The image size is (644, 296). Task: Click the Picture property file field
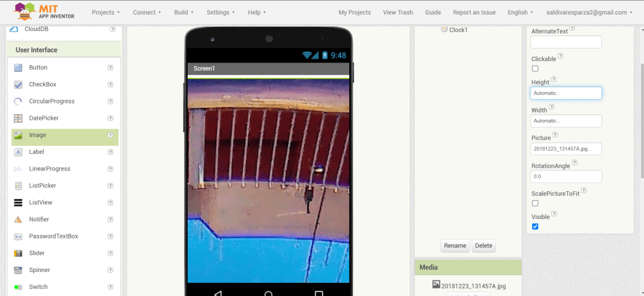click(x=566, y=149)
